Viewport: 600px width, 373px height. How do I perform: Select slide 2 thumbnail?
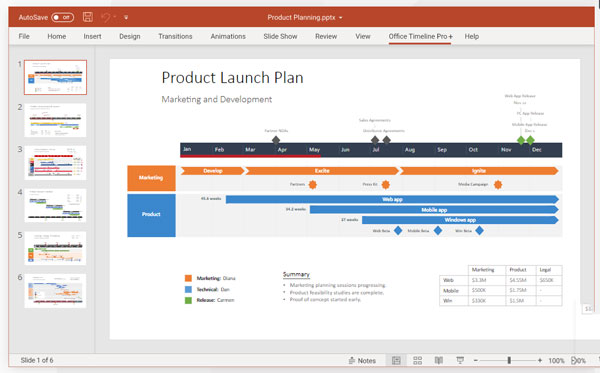point(55,120)
